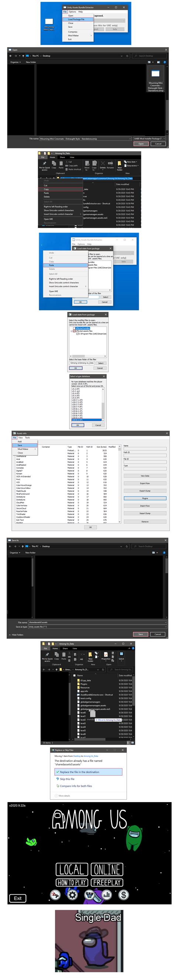Click Replace the file in the destination
Screen dimensions: 175x980
point(89,772)
